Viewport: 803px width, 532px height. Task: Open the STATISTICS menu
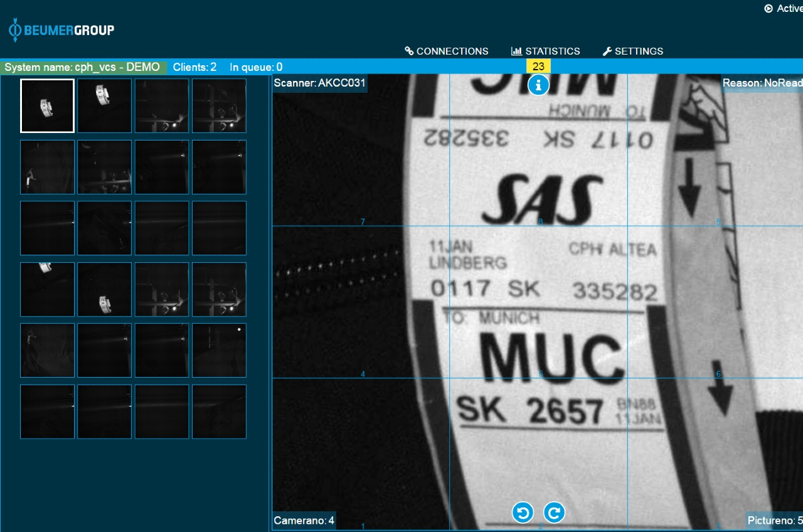pyautogui.click(x=546, y=51)
